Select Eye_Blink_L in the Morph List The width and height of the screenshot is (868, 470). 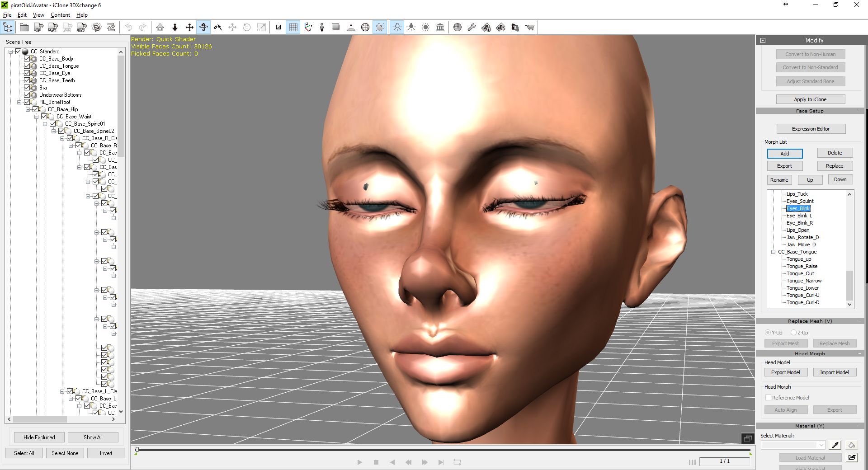click(799, 216)
